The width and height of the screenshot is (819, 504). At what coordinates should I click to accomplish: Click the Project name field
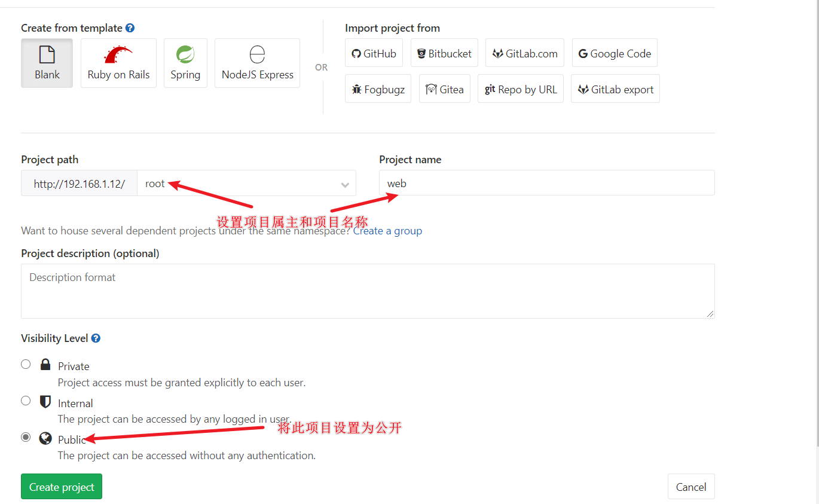[546, 183]
